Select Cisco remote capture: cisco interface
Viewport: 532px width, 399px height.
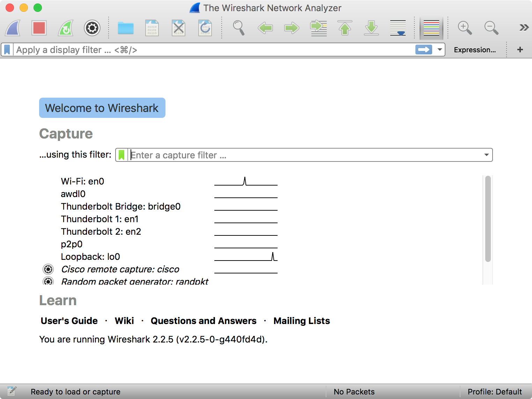pyautogui.click(x=120, y=269)
